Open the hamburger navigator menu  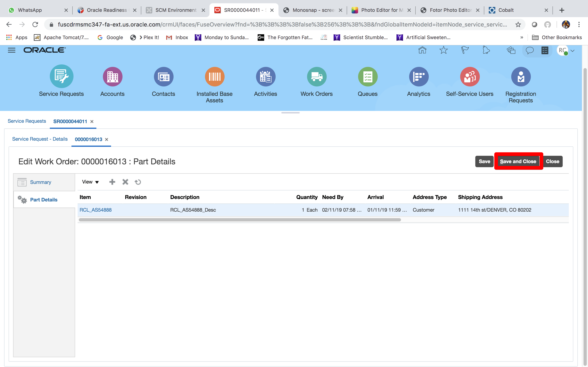point(11,50)
